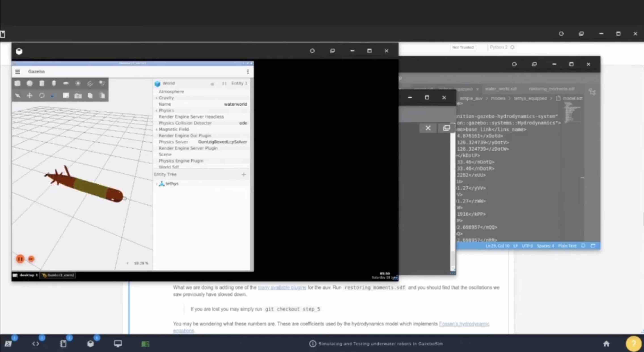Screen dimensions: 644x352
Task: Open the code editor icon in the bottom taskbar
Action: 36,344
